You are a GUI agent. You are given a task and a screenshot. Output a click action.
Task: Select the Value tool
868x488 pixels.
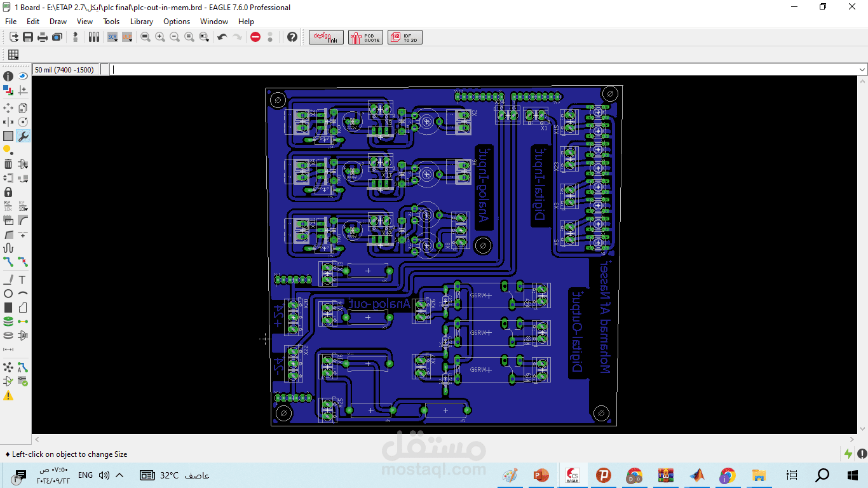click(23, 206)
